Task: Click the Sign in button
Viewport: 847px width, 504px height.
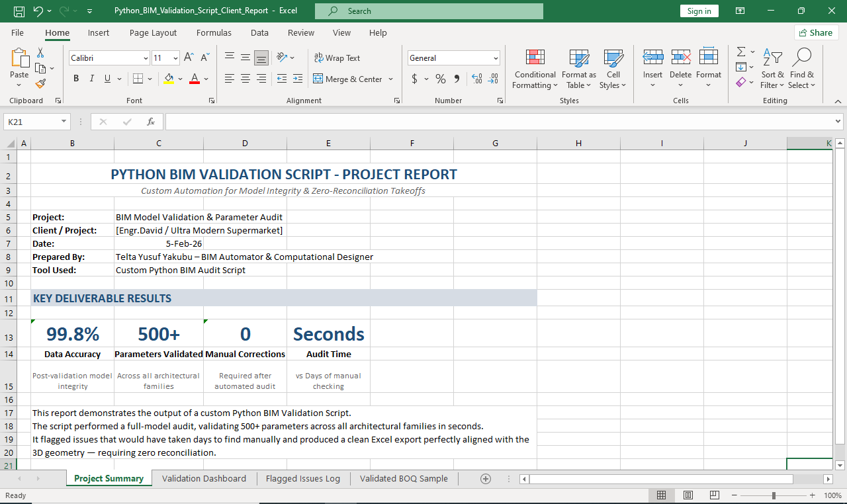Action: 699,11
